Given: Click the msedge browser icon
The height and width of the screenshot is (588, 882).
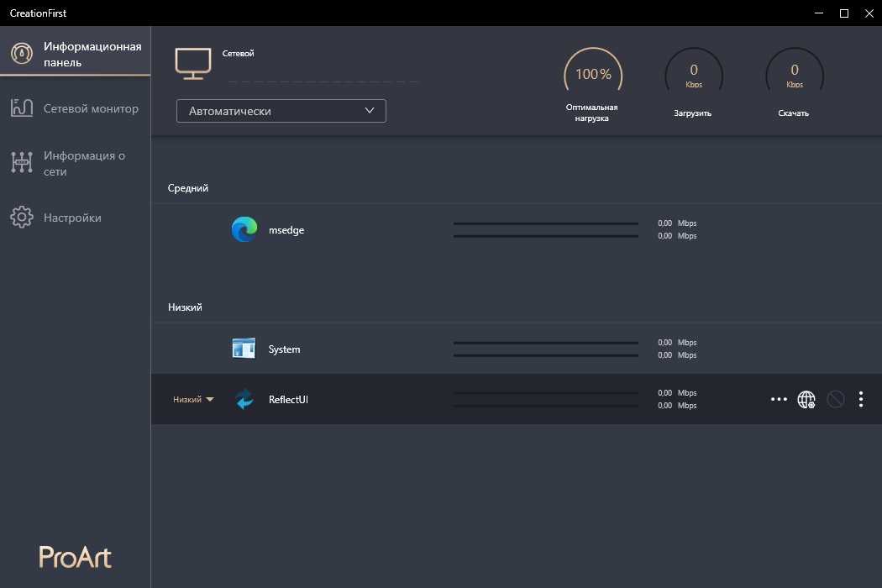Looking at the screenshot, I should coord(244,230).
